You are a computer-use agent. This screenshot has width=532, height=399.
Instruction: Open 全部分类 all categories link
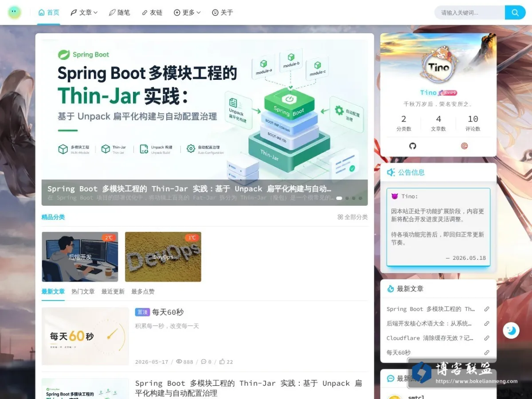point(352,217)
